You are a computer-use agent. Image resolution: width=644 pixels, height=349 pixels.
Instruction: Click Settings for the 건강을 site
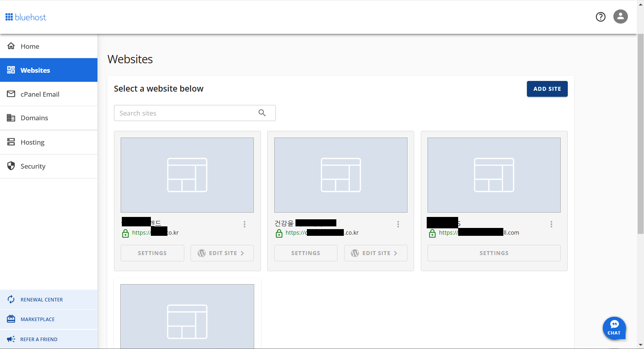pyautogui.click(x=306, y=253)
